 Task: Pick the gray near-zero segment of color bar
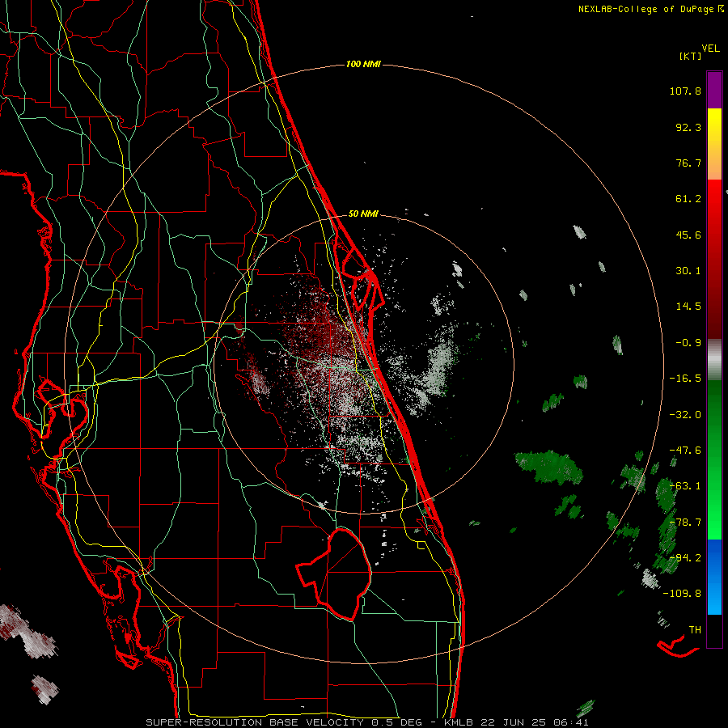(714, 360)
